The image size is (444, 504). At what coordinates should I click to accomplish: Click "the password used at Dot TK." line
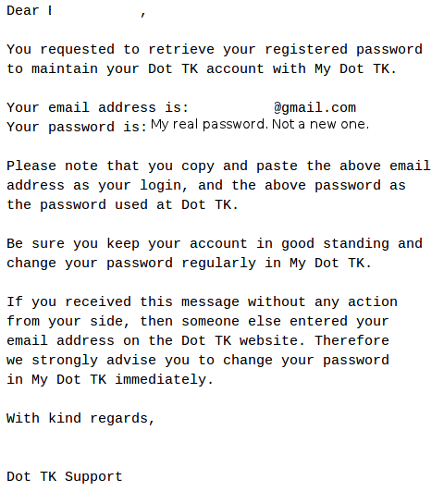pyautogui.click(x=122, y=204)
